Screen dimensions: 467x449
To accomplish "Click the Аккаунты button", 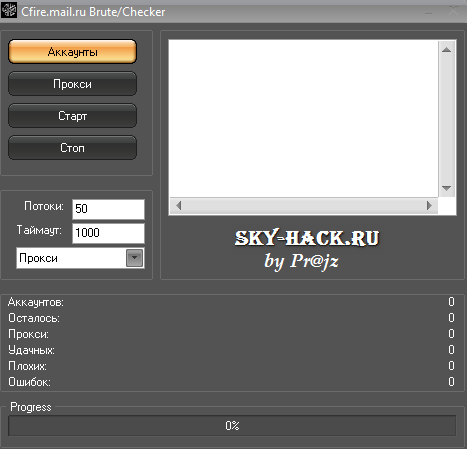I will [x=72, y=52].
